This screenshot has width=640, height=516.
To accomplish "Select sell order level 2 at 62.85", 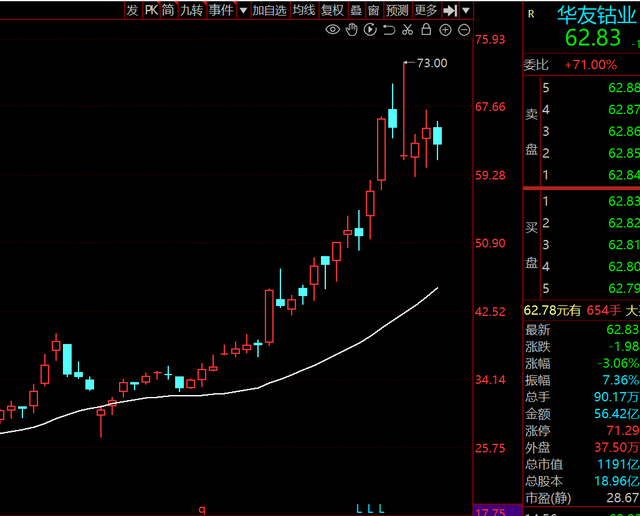I will tap(591, 153).
